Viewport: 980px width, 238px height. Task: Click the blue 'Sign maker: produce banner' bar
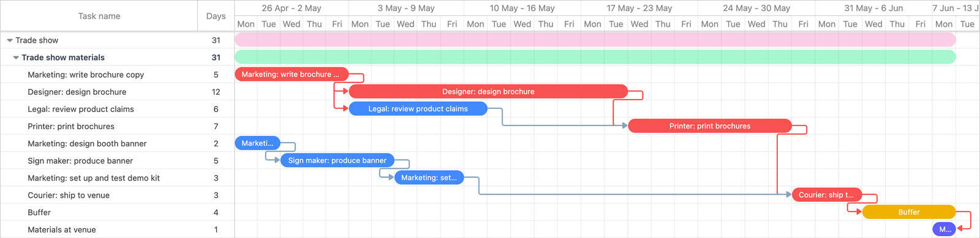coord(337,160)
